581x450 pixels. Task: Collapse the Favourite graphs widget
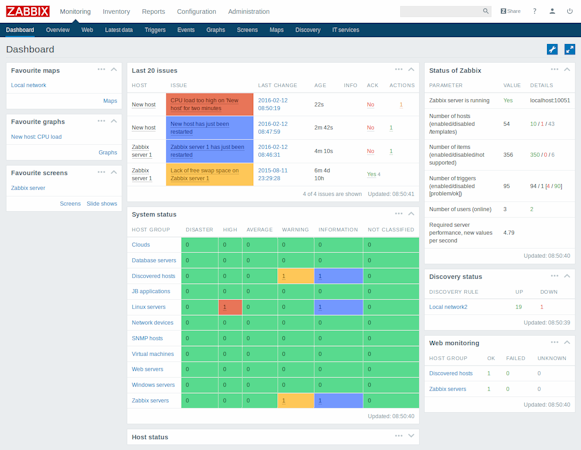pos(114,121)
